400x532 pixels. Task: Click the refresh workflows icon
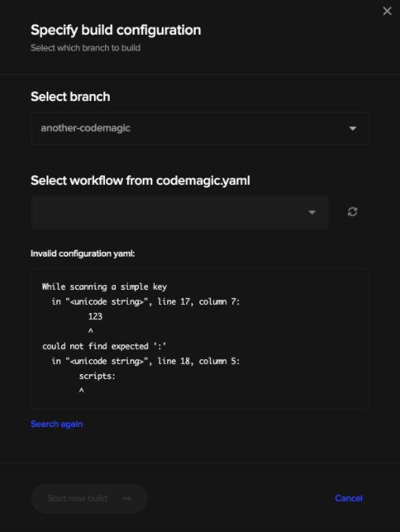click(353, 212)
